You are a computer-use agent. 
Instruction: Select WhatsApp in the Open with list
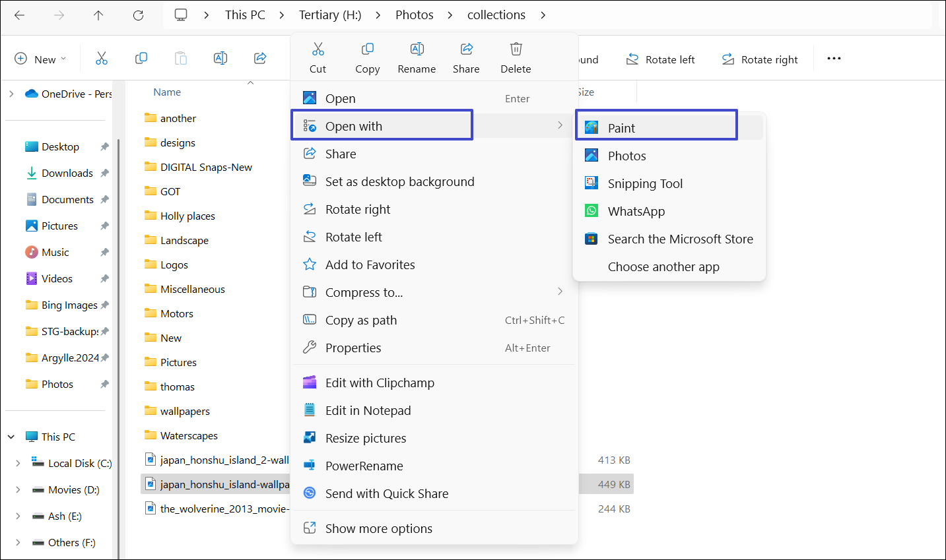pos(636,211)
